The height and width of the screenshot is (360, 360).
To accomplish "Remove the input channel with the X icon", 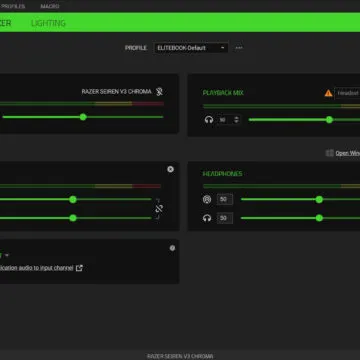I will [170, 169].
